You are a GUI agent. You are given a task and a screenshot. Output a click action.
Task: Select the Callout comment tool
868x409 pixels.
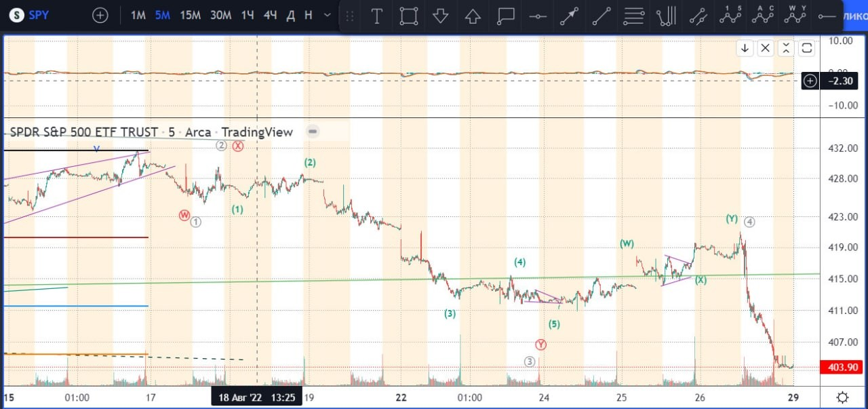505,16
